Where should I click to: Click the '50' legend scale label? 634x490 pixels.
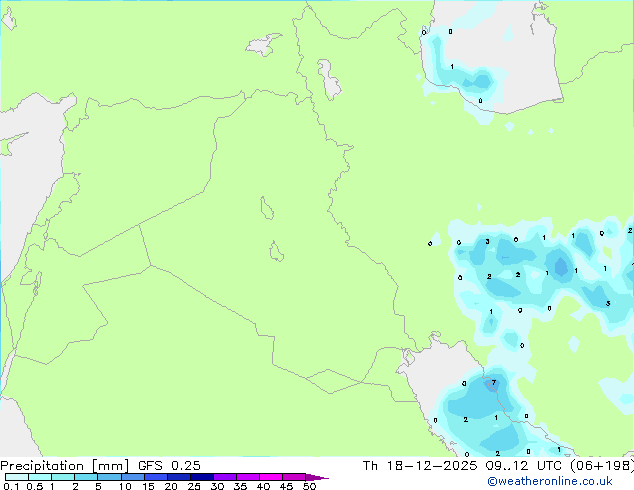[309, 486]
